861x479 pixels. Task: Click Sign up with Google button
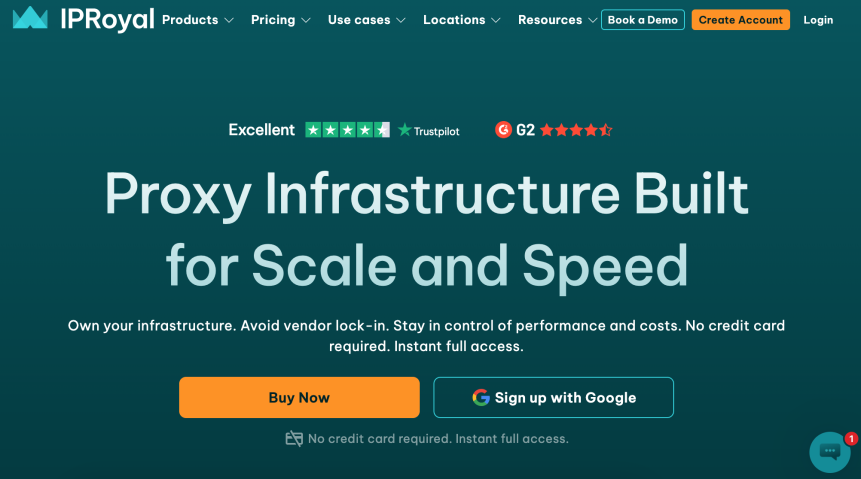tap(553, 398)
